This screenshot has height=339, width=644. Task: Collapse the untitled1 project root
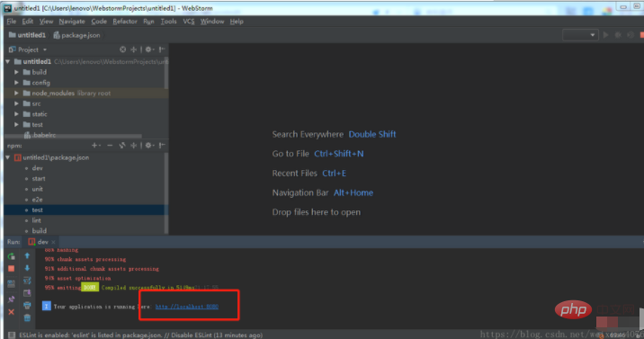coord(7,61)
